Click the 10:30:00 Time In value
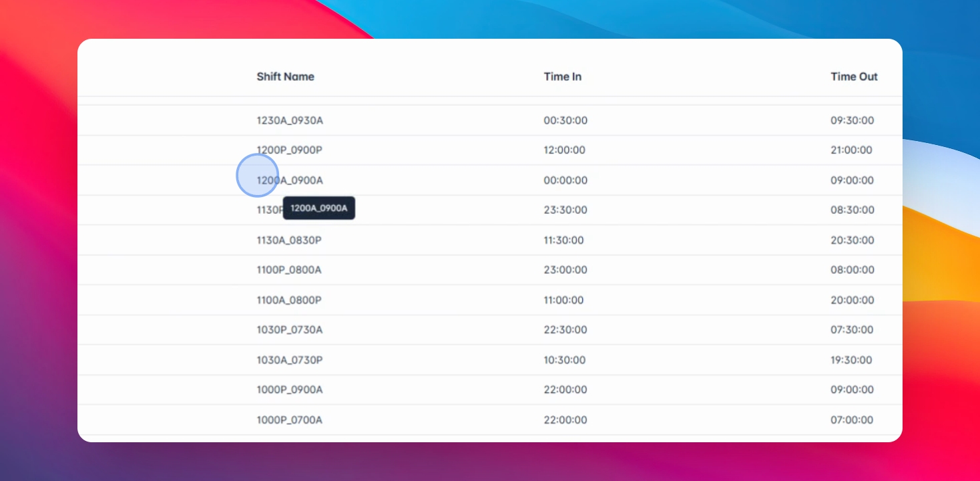Screen dimensions: 980x481 (564, 360)
